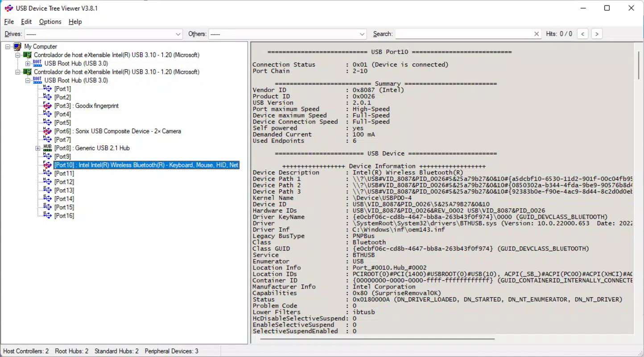Expand the Generic USB 2.1 Hub node
644x357 pixels.
[37, 148]
